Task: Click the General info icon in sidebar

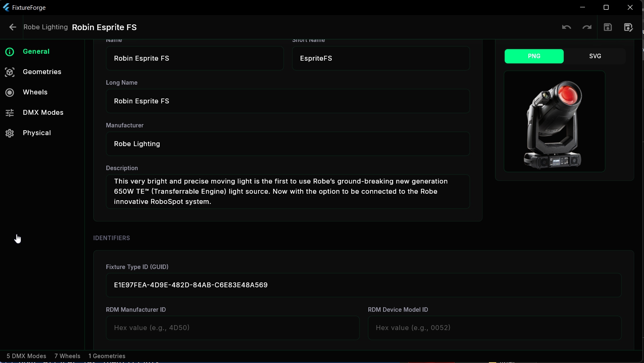Action: [x=10, y=52]
